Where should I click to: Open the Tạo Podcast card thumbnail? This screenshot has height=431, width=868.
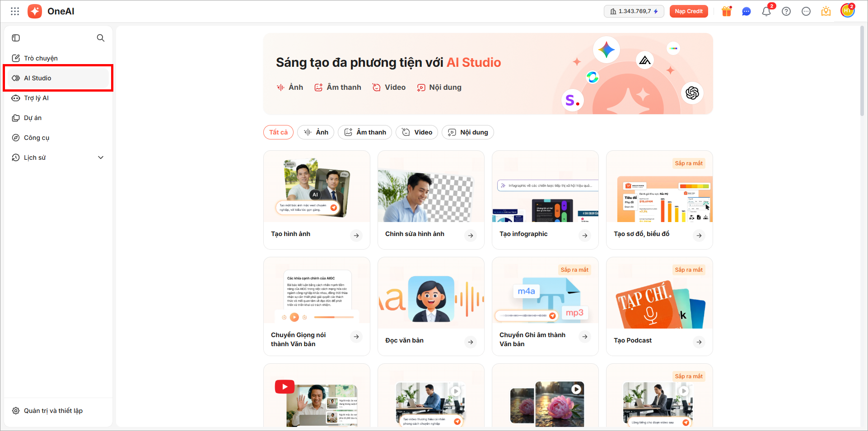659,293
